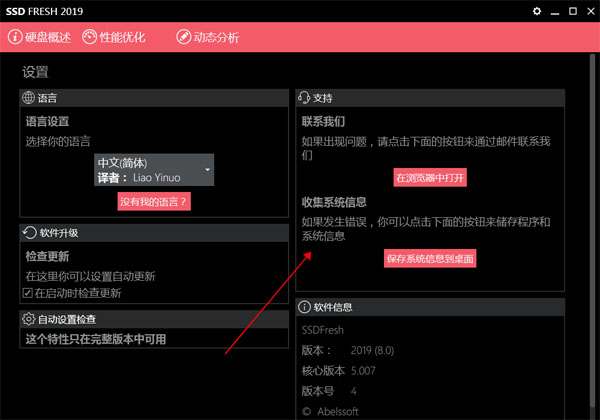The width and height of the screenshot is (600, 420).
Task: Click the 没有我的语言? button
Action: coord(154,201)
